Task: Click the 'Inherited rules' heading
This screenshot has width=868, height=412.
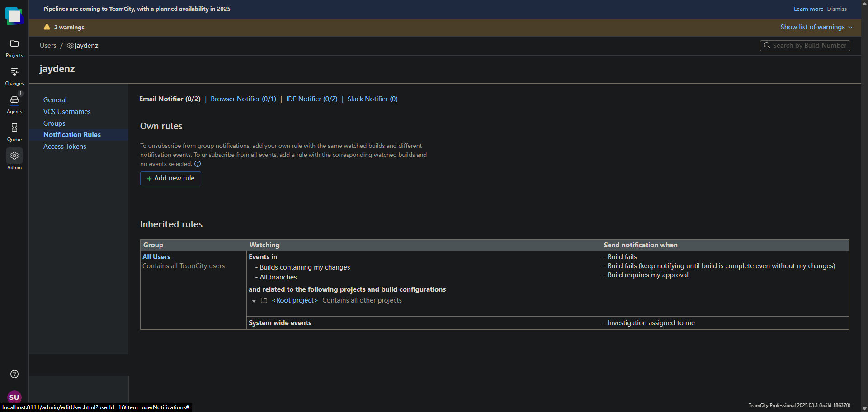Action: [x=171, y=224]
